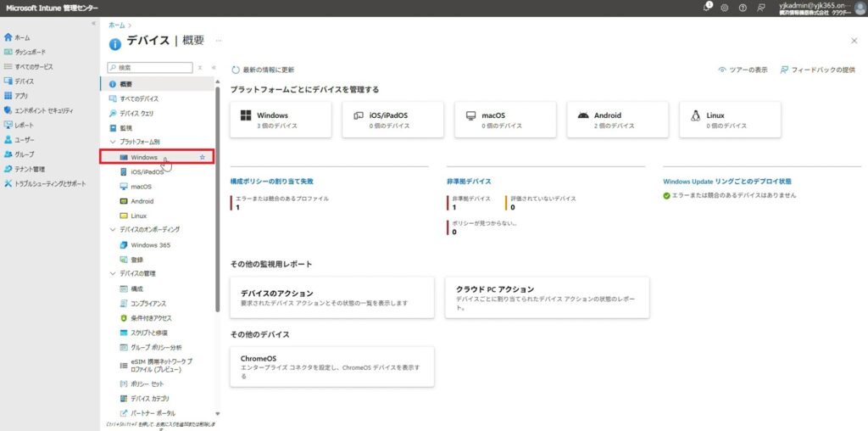Open the デバイスのアクション report card

click(331, 296)
